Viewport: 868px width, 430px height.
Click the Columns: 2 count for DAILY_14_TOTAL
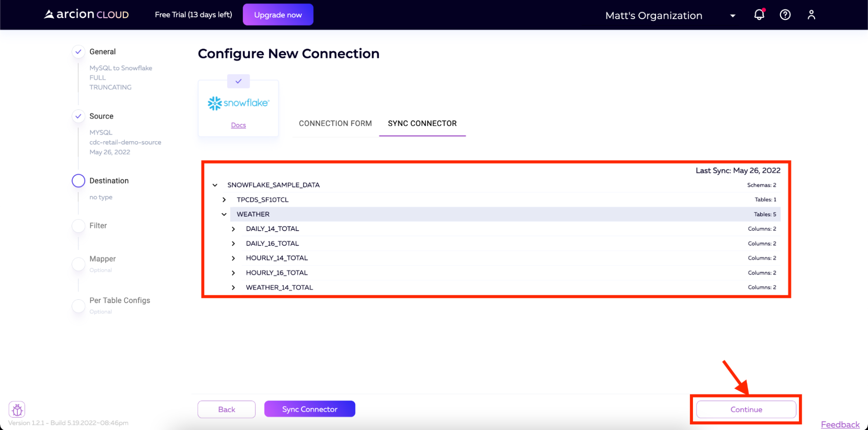click(762, 229)
